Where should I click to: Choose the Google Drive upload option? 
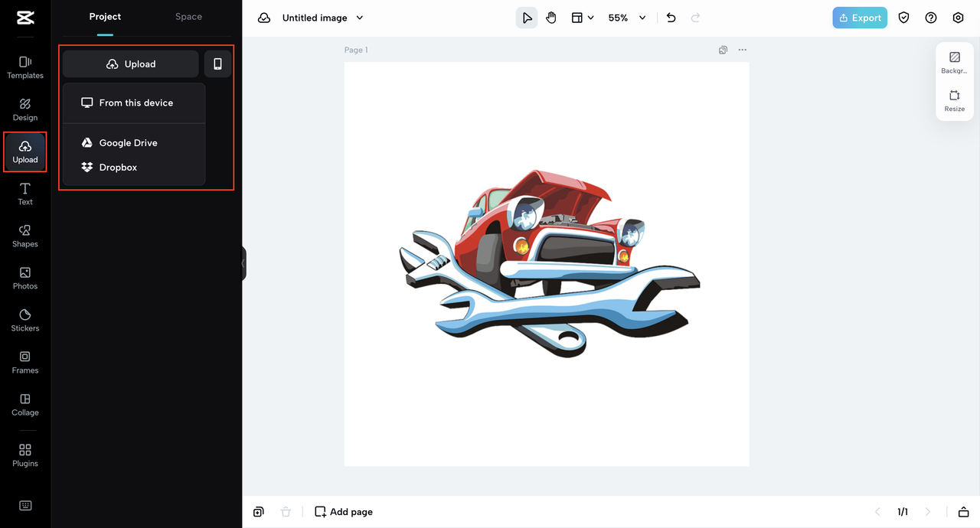click(x=134, y=143)
